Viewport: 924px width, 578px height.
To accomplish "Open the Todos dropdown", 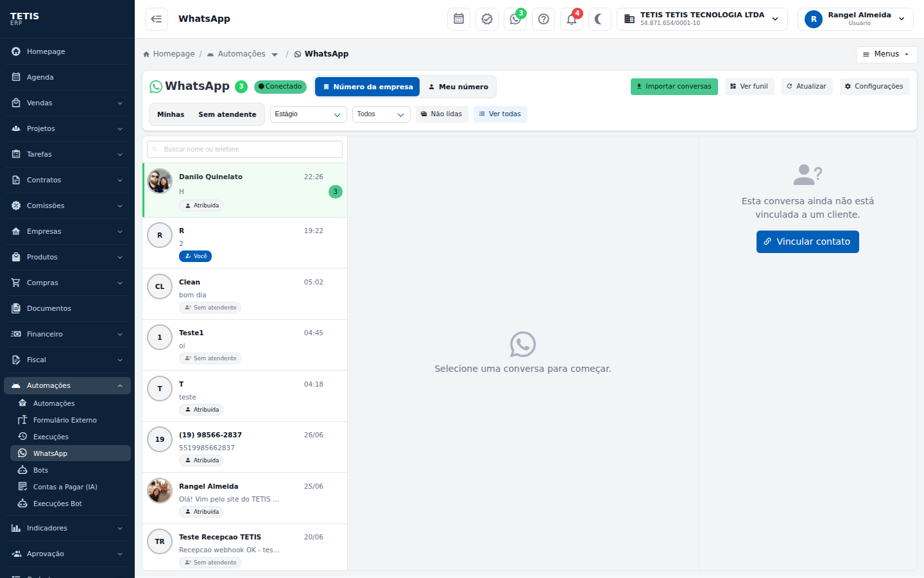I will tap(381, 114).
